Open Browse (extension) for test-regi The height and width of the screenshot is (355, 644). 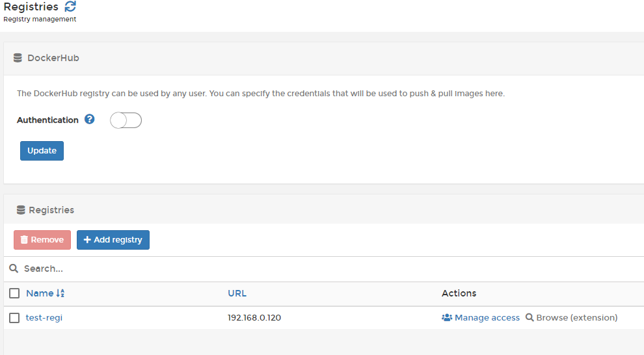point(572,318)
